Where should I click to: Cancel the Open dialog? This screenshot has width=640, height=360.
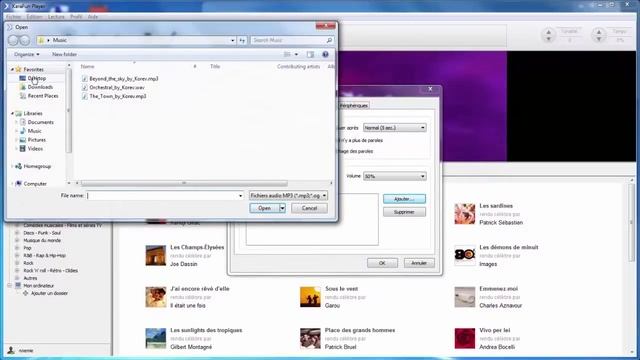coord(309,208)
